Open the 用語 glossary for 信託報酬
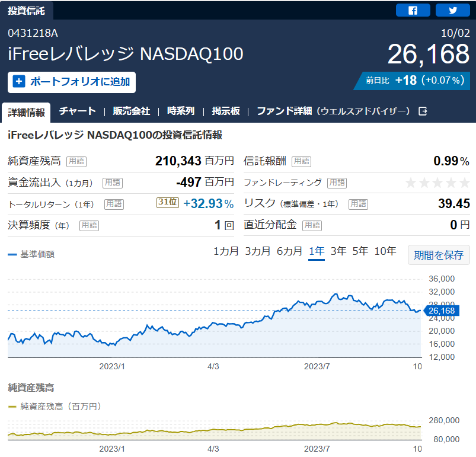The height and width of the screenshot is (457, 476). pos(302,161)
